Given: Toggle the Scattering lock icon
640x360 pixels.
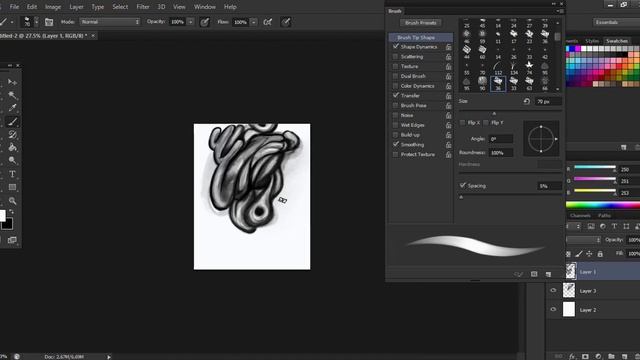Looking at the screenshot, I should pos(449,57).
